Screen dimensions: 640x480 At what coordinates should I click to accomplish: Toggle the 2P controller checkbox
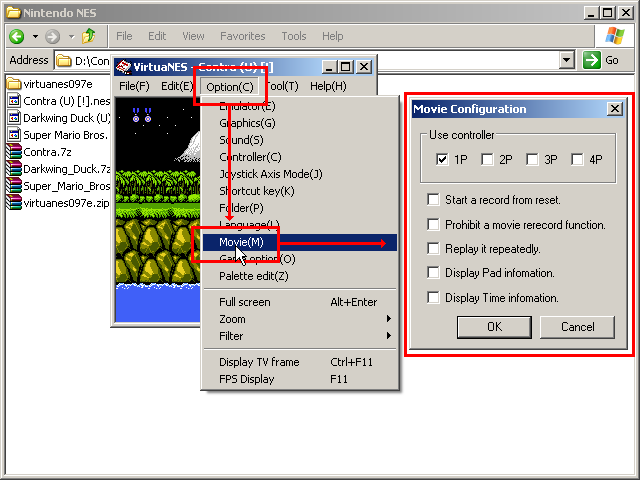coord(487,159)
